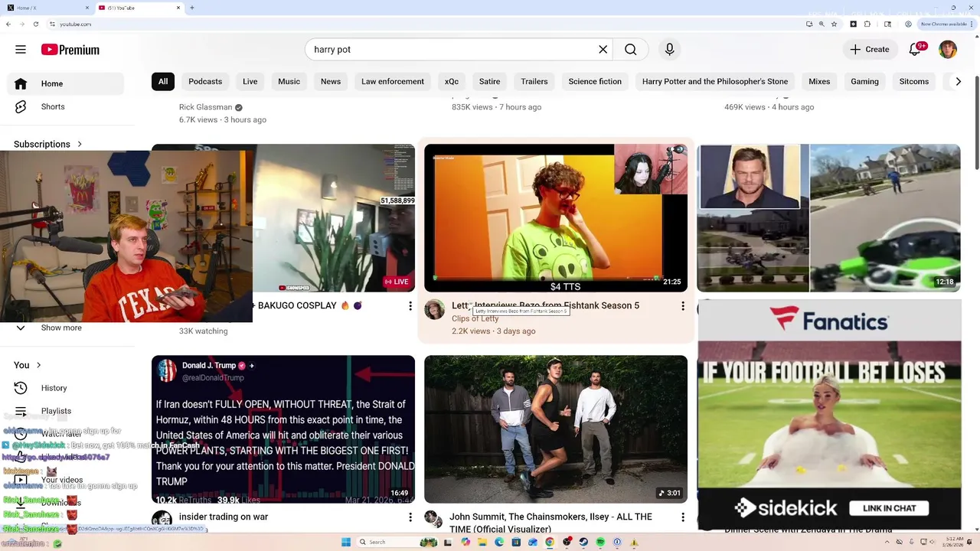Open John Summit ALL THE TIME title
The image size is (980, 551).
[550, 523]
